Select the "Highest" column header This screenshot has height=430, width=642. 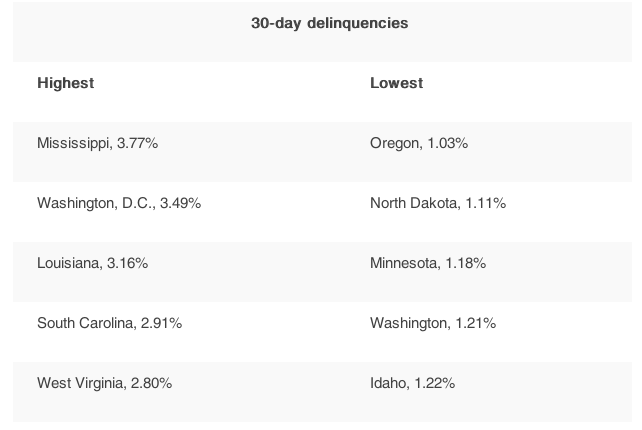click(65, 83)
